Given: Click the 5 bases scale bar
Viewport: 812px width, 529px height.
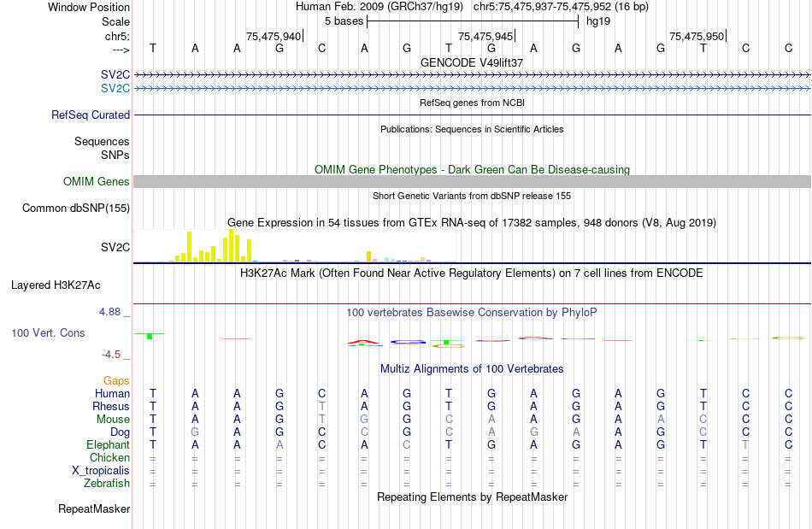Looking at the screenshot, I should (473, 21).
